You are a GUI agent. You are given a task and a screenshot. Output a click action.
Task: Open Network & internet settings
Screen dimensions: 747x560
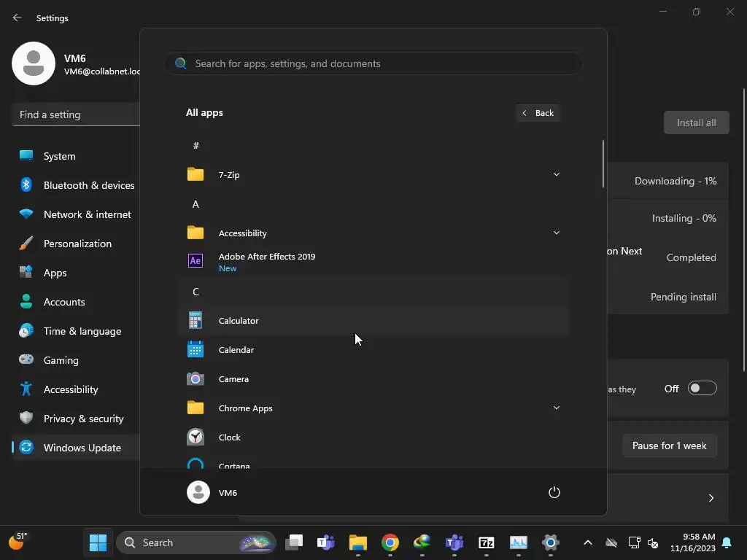click(76, 214)
